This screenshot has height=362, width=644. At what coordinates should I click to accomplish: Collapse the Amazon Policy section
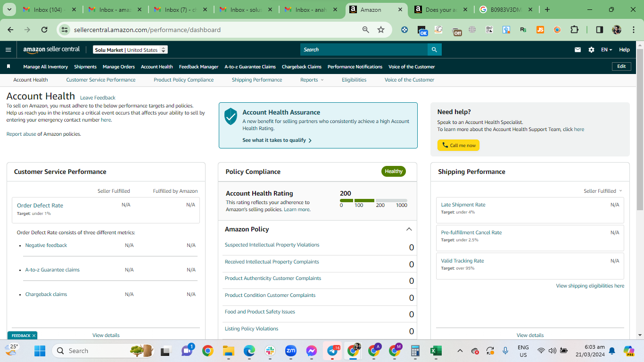pyautogui.click(x=409, y=229)
